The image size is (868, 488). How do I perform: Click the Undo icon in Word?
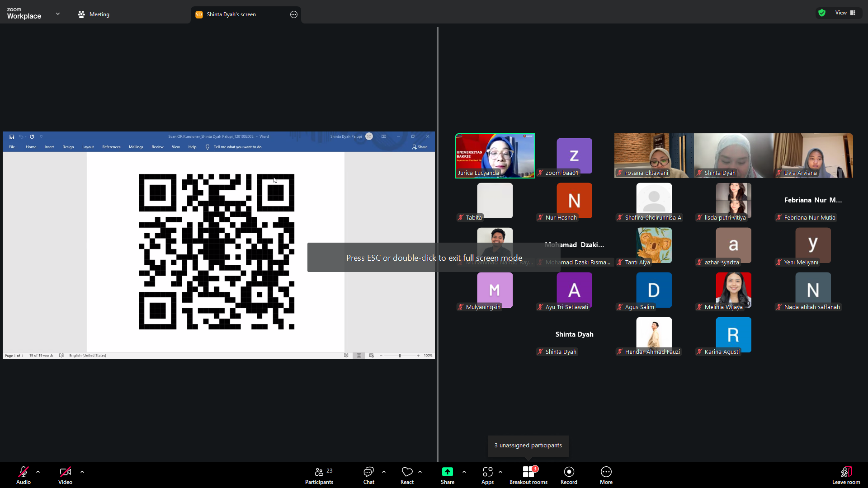[21, 136]
